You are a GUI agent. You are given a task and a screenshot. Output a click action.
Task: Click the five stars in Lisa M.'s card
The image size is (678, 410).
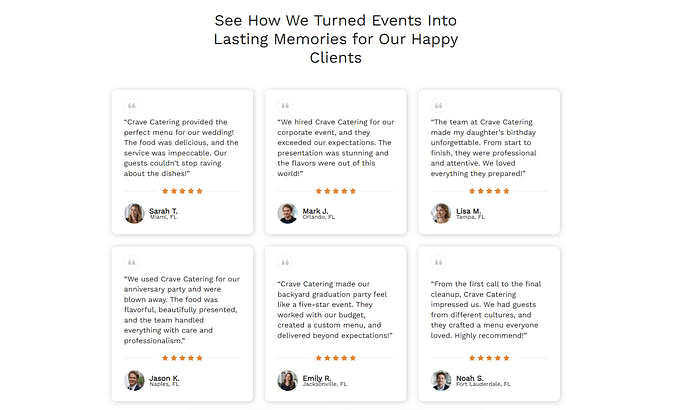489,191
